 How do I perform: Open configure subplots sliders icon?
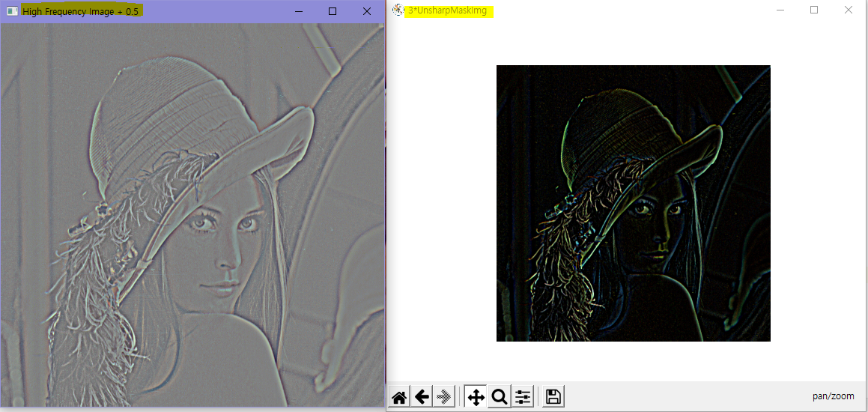point(523,396)
